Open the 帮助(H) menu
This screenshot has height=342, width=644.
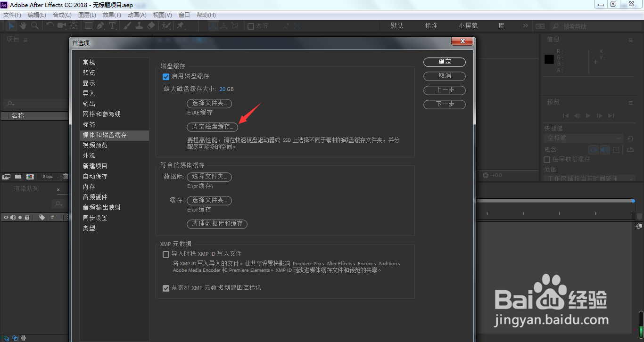[206, 15]
